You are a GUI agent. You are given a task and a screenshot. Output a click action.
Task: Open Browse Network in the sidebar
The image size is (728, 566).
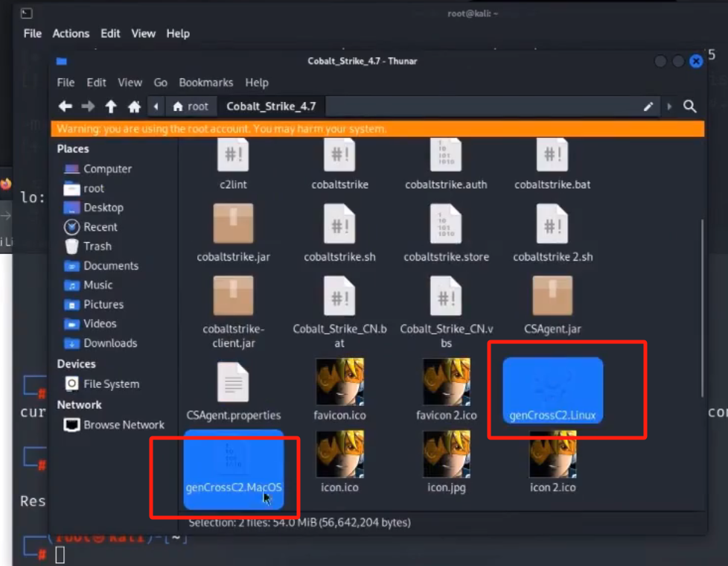click(114, 424)
